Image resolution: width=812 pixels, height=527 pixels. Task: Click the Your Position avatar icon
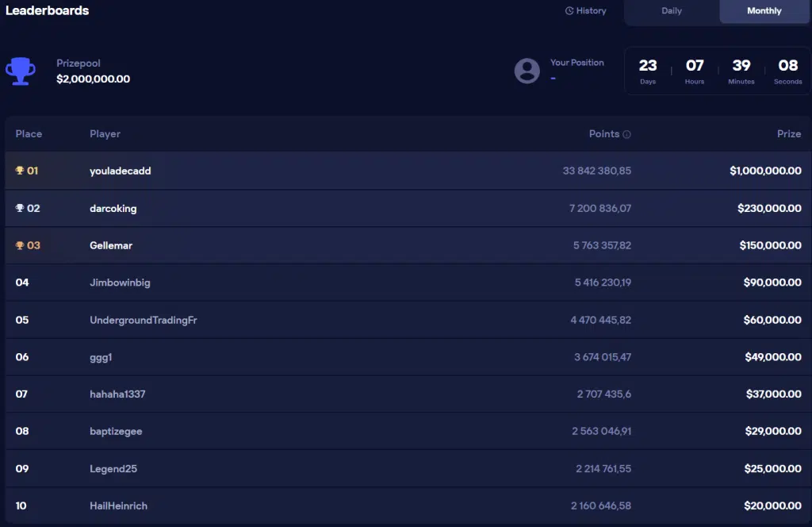point(527,71)
